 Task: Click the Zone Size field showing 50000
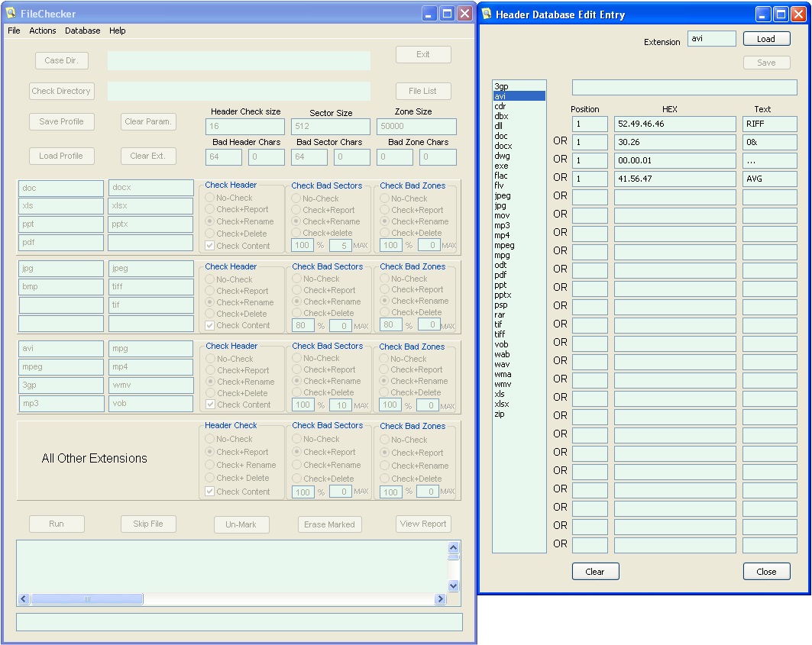pyautogui.click(x=416, y=126)
